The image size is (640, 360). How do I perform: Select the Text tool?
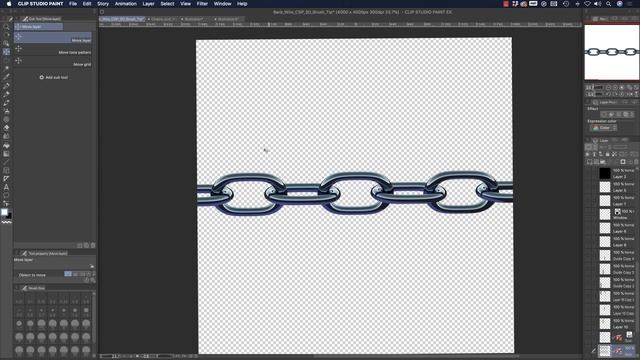6,187
